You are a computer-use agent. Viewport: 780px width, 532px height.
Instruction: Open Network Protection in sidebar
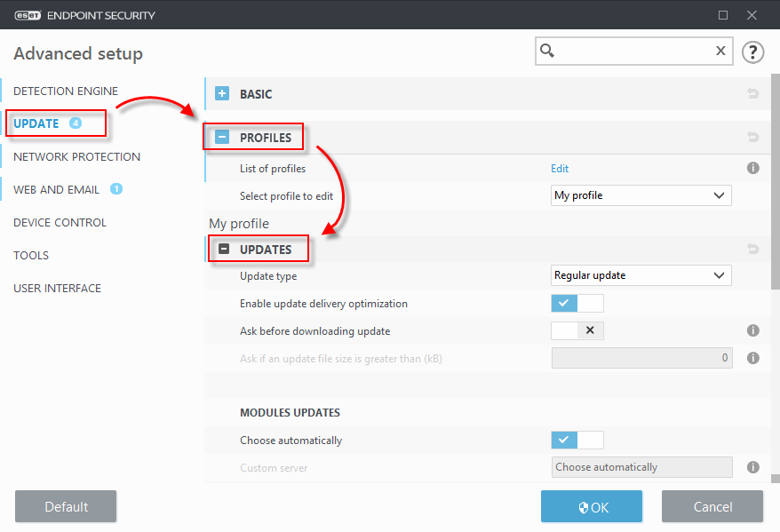pyautogui.click(x=76, y=157)
